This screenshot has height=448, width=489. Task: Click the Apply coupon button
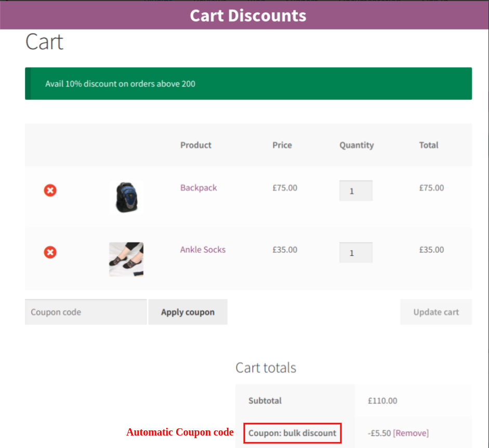coord(188,312)
